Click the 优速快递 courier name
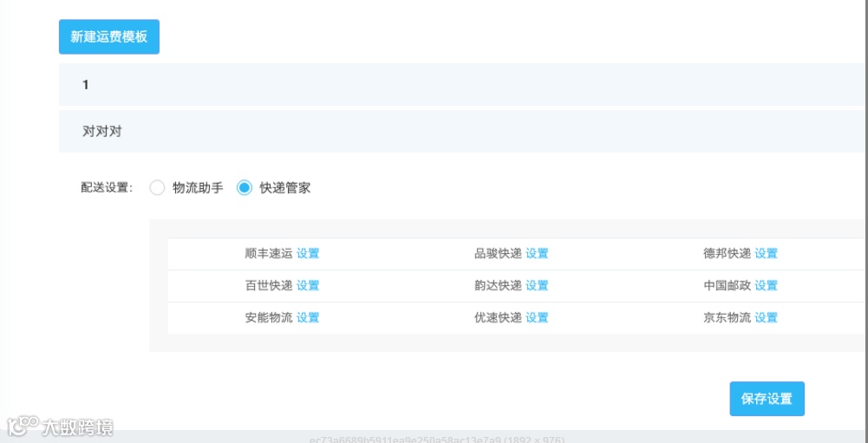This screenshot has height=443, width=868. click(x=498, y=318)
